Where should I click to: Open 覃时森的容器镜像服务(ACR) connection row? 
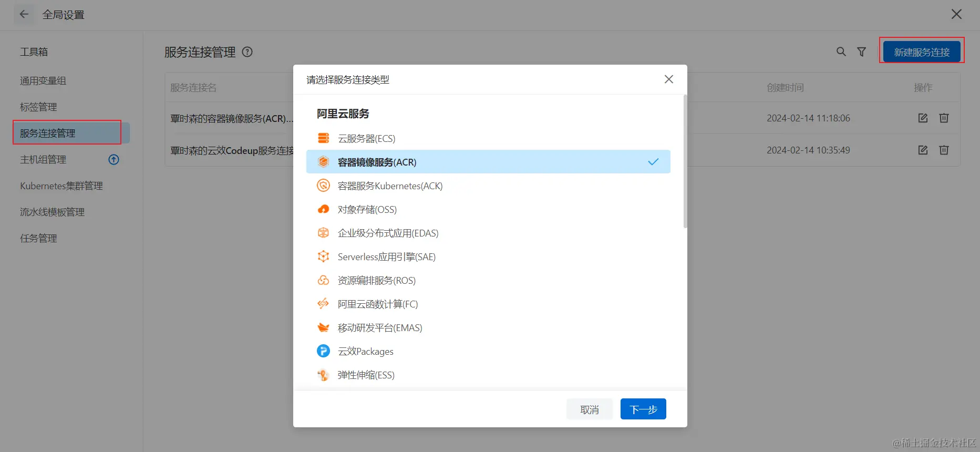pos(232,118)
